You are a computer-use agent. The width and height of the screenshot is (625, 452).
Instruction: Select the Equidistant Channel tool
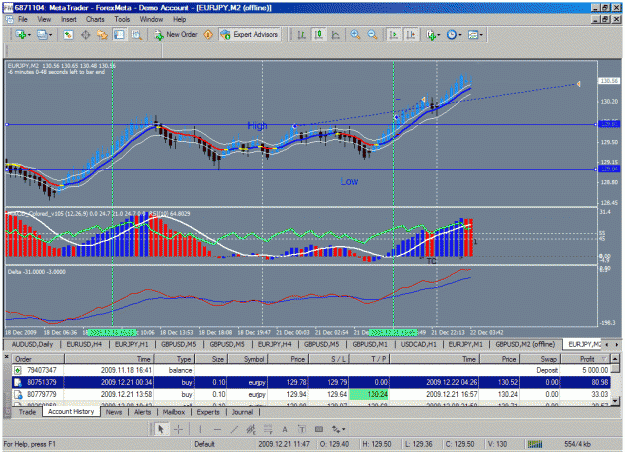click(x=251, y=430)
